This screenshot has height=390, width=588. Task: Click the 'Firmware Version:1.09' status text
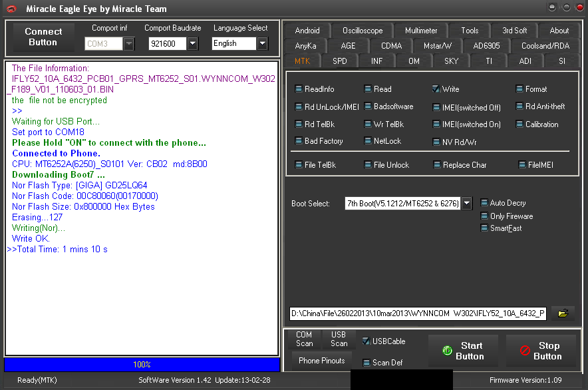(x=525, y=380)
